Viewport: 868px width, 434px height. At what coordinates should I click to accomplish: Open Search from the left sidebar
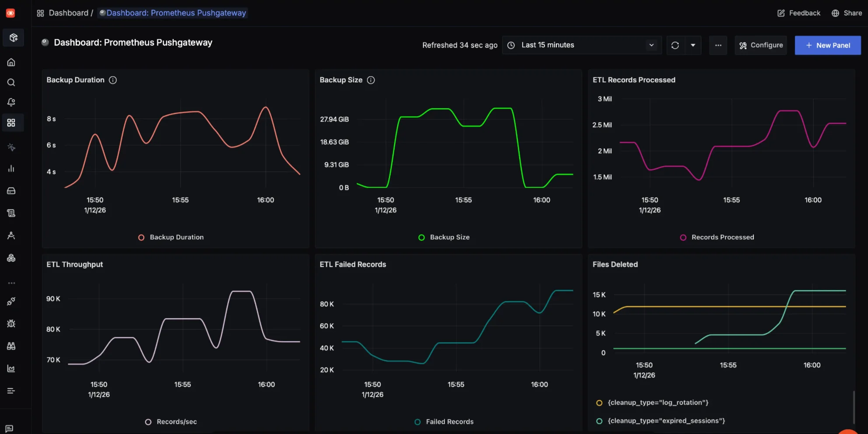(x=11, y=82)
